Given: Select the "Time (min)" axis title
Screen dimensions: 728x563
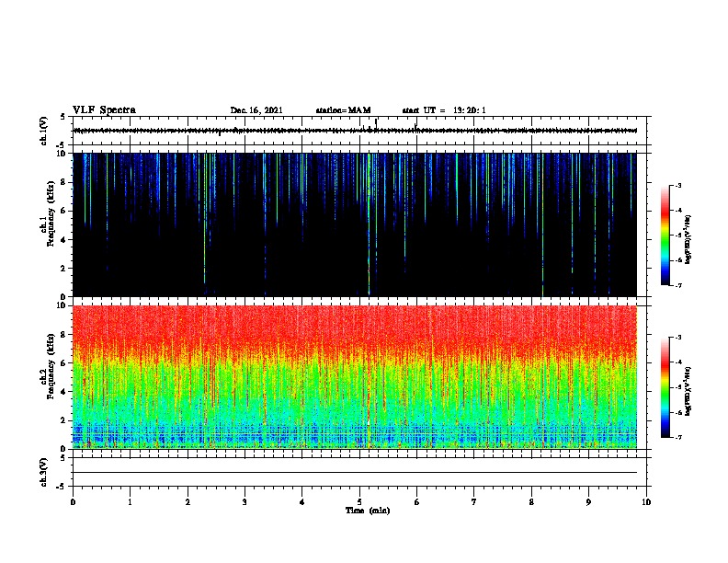Looking at the screenshot, I should click(368, 511).
